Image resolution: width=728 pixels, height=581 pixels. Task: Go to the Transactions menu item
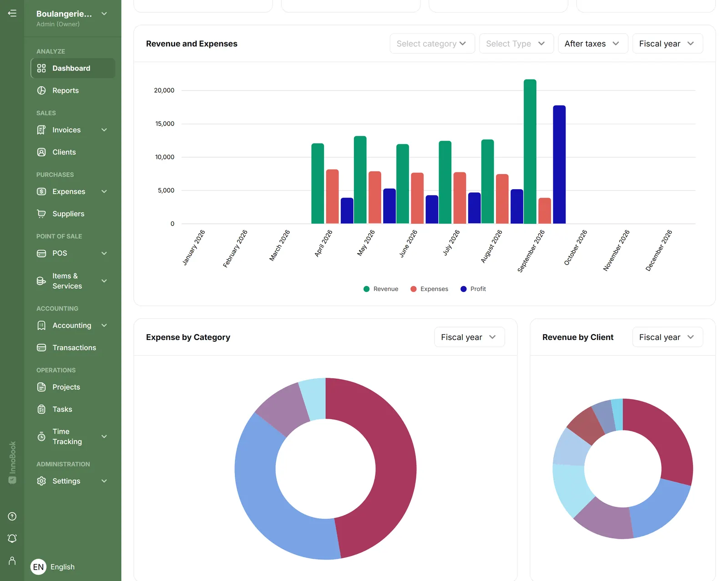point(73,348)
